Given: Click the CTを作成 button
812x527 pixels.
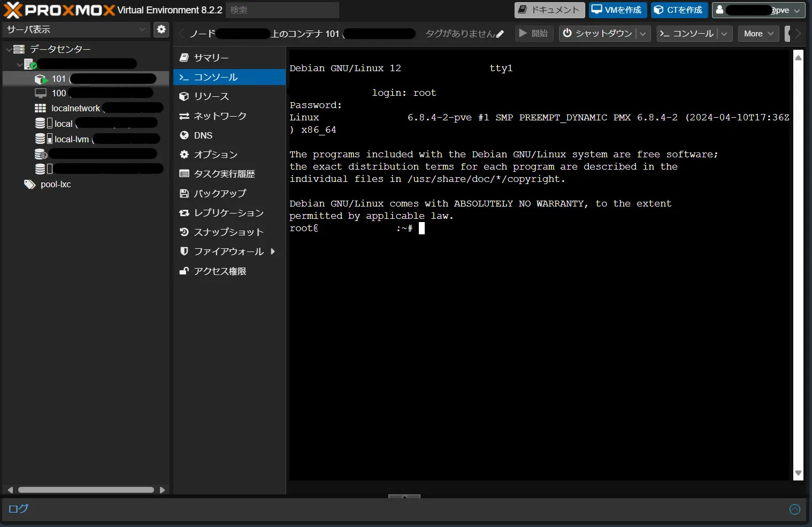Looking at the screenshot, I should coord(679,10).
